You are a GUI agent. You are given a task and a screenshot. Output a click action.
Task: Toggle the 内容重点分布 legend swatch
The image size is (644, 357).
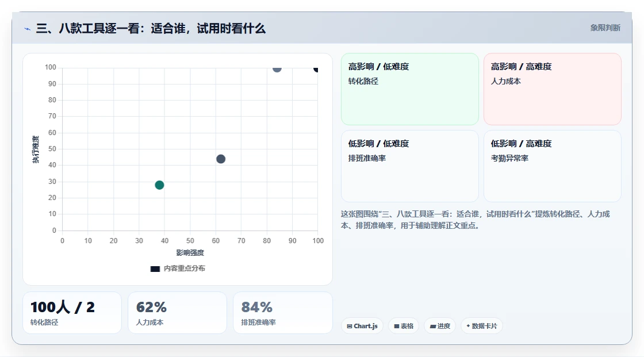point(155,268)
